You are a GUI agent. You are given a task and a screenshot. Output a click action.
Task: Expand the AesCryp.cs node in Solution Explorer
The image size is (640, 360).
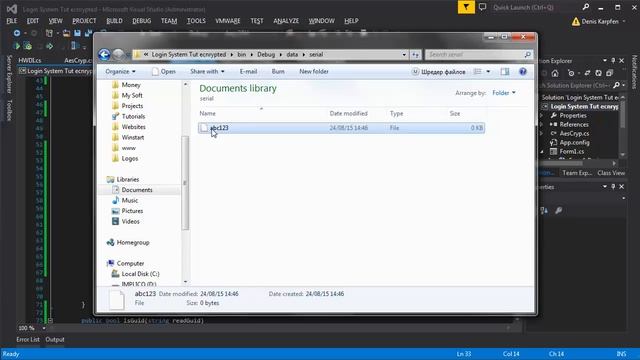pos(541,133)
